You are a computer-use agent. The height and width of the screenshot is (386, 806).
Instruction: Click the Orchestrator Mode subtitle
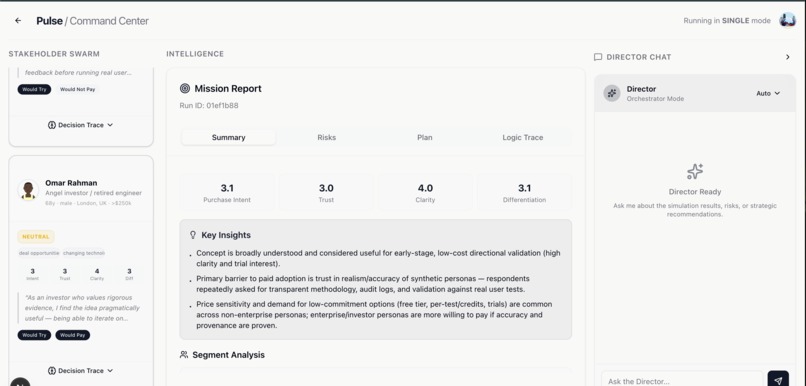click(655, 99)
